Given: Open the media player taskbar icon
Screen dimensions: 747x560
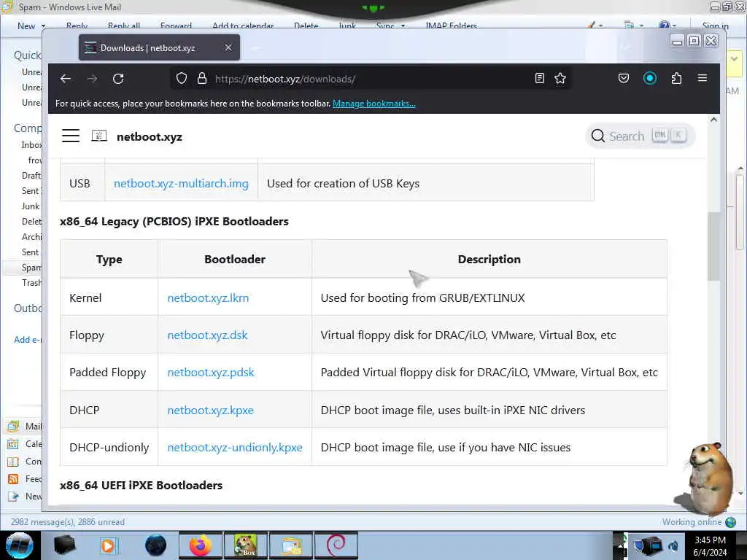Looking at the screenshot, I should pos(109,545).
